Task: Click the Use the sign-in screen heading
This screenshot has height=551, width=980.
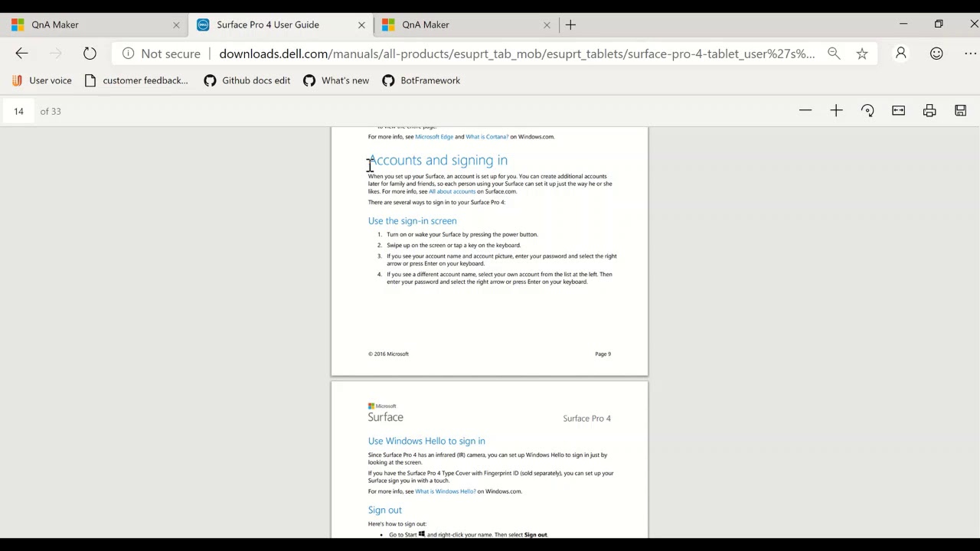Action: pyautogui.click(x=412, y=221)
